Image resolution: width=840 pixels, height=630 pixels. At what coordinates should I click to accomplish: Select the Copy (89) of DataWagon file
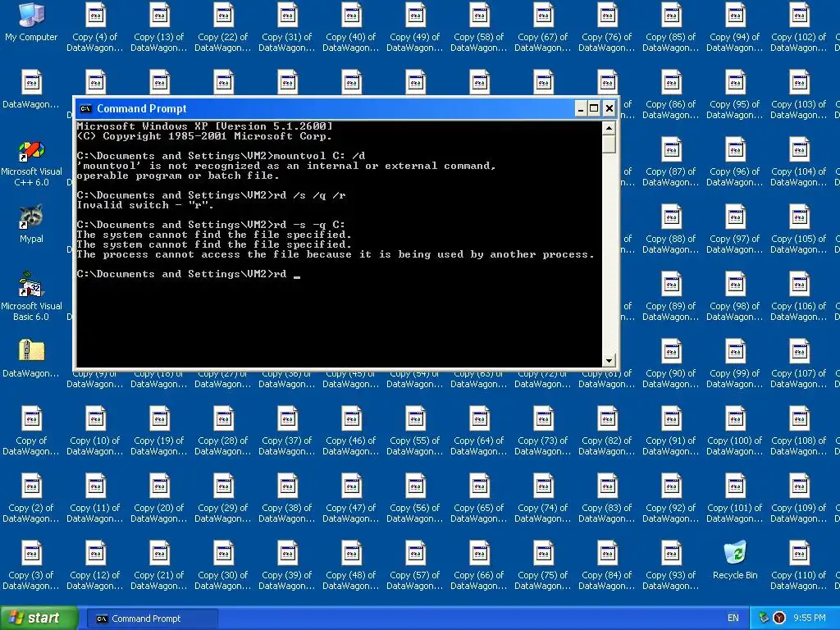point(671,295)
